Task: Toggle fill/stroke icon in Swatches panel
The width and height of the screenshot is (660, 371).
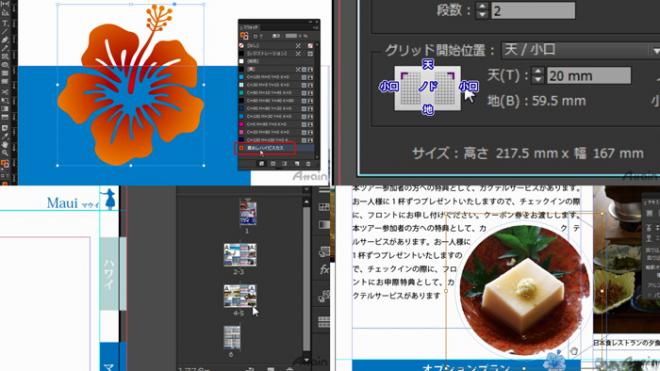Action: [x=244, y=36]
